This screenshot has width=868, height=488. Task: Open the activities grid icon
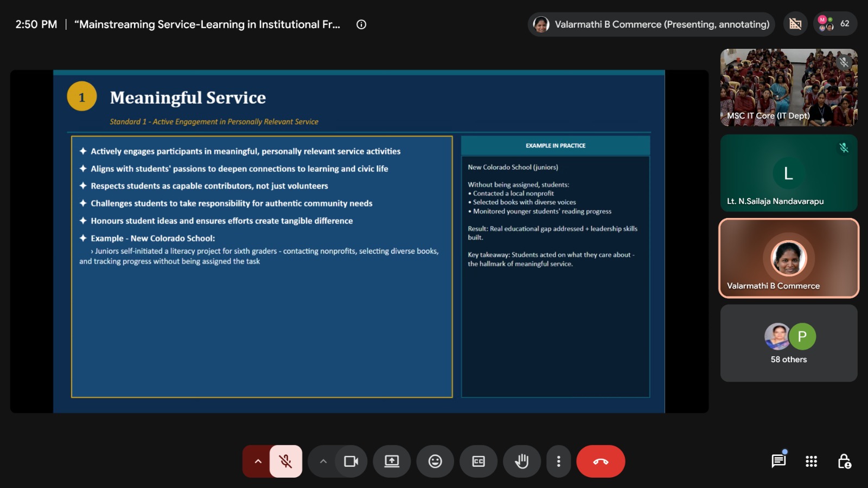[x=812, y=461]
